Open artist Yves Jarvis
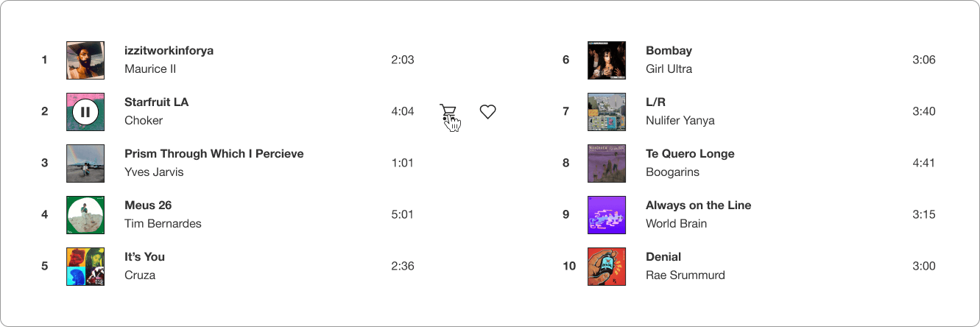 [x=154, y=172]
